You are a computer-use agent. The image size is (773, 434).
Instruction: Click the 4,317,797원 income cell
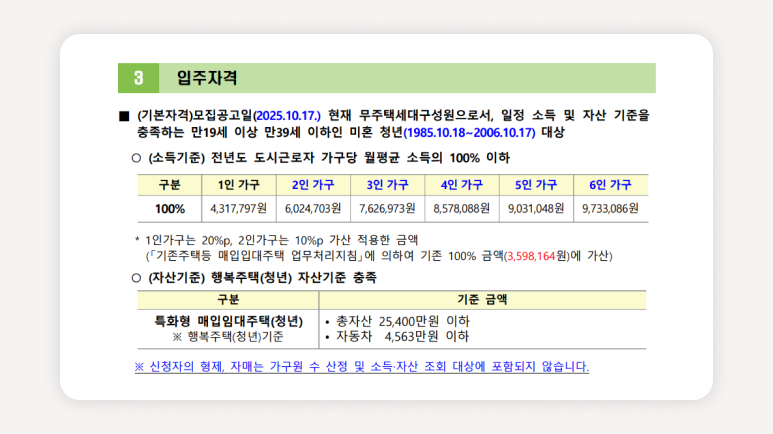click(x=237, y=209)
